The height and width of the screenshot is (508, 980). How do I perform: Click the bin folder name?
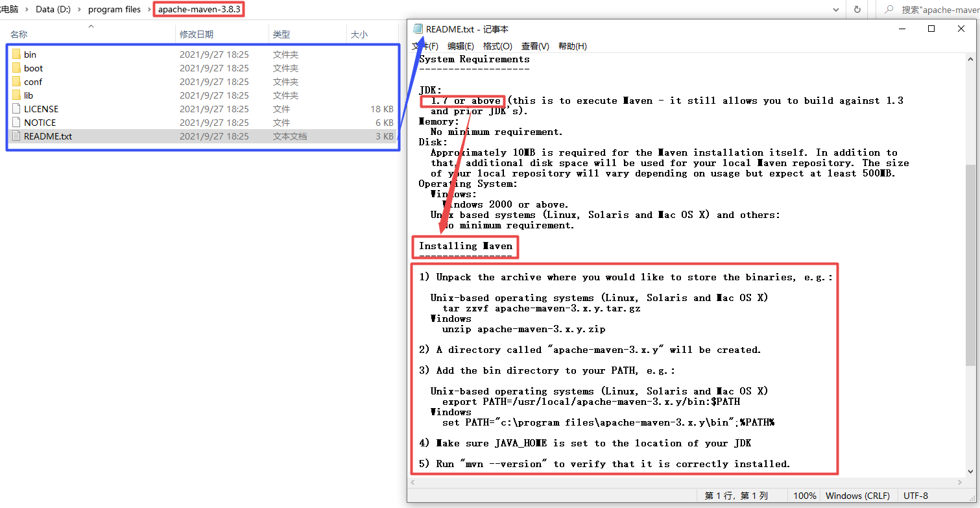point(30,54)
